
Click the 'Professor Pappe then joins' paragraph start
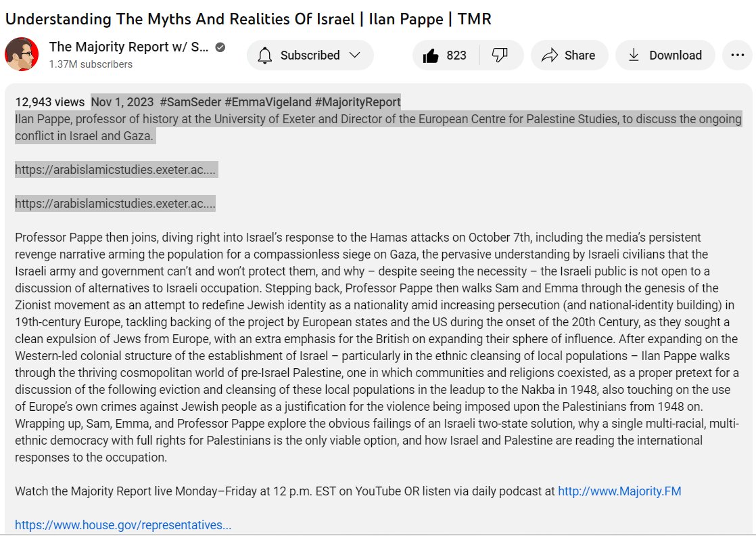click(x=87, y=238)
